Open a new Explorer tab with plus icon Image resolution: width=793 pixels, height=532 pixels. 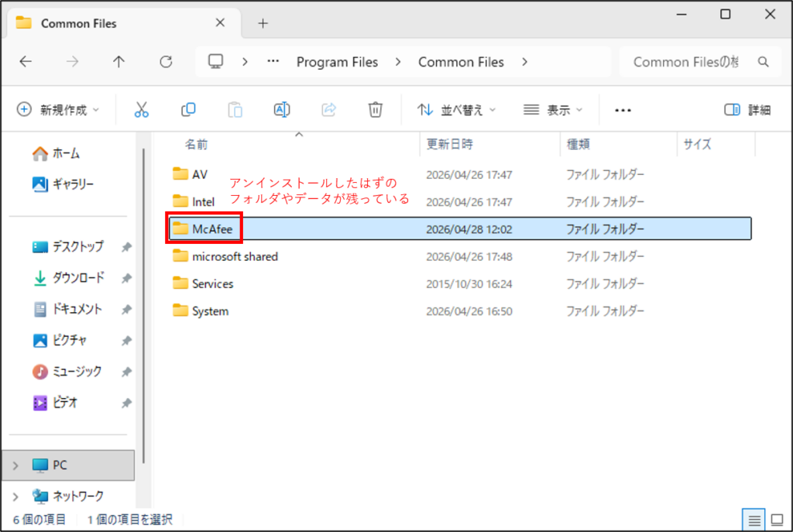click(x=263, y=23)
